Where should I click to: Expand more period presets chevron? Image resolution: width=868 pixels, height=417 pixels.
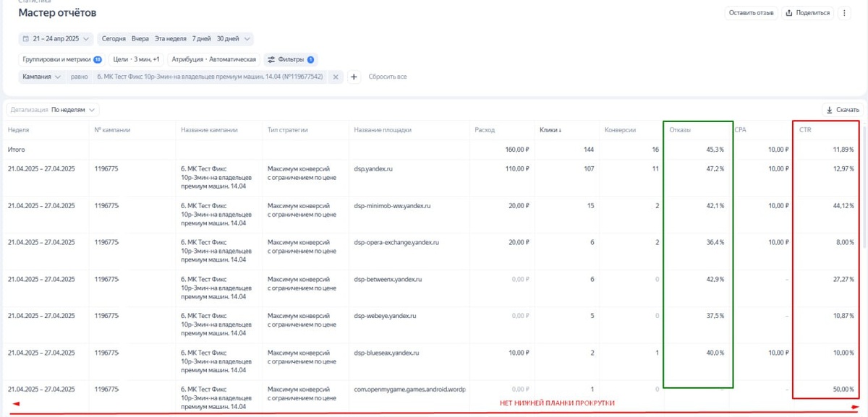247,38
